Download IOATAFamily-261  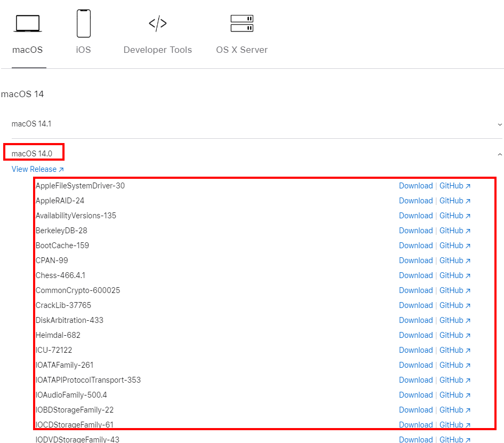click(x=416, y=365)
